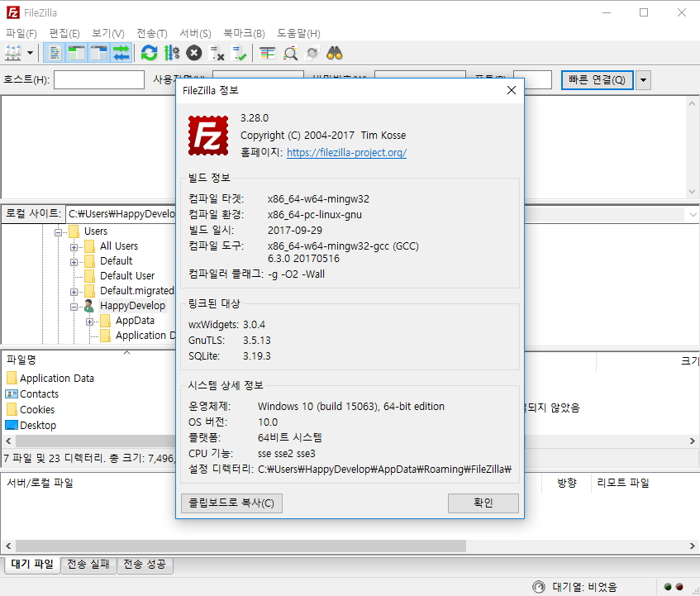Click the 방향 queue column header
This screenshot has height=596, width=700.
click(567, 483)
